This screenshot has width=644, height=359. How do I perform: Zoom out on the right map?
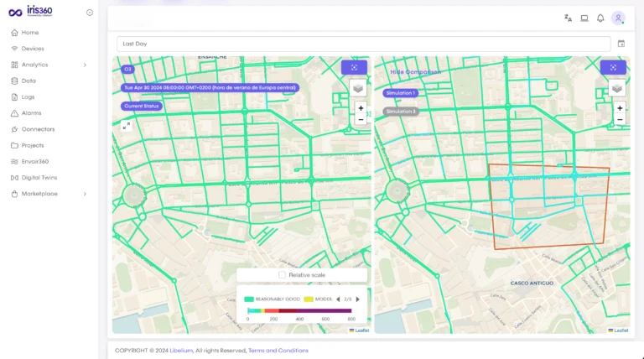pos(620,120)
